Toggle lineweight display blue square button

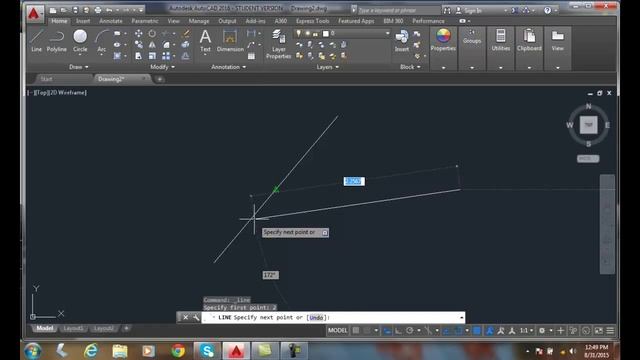(476, 331)
